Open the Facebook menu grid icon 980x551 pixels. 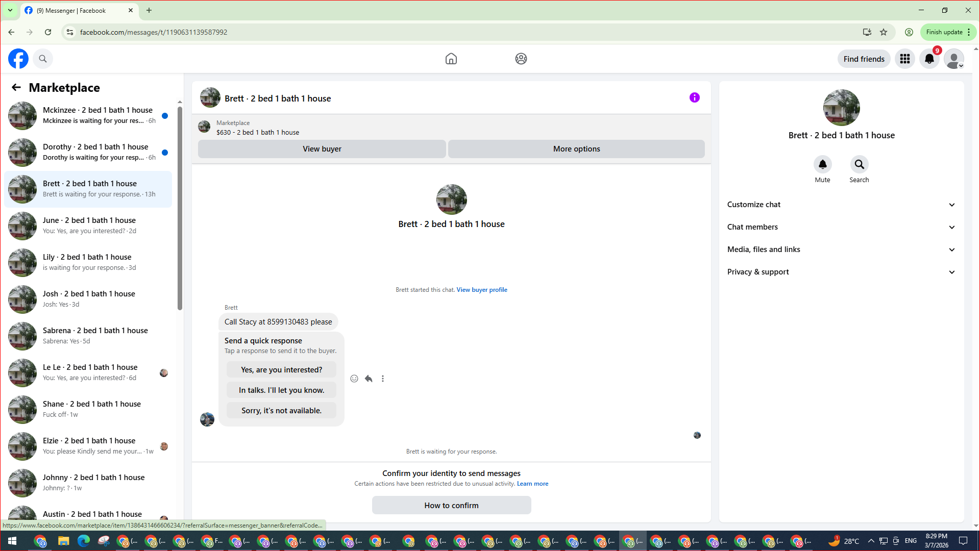point(905,59)
